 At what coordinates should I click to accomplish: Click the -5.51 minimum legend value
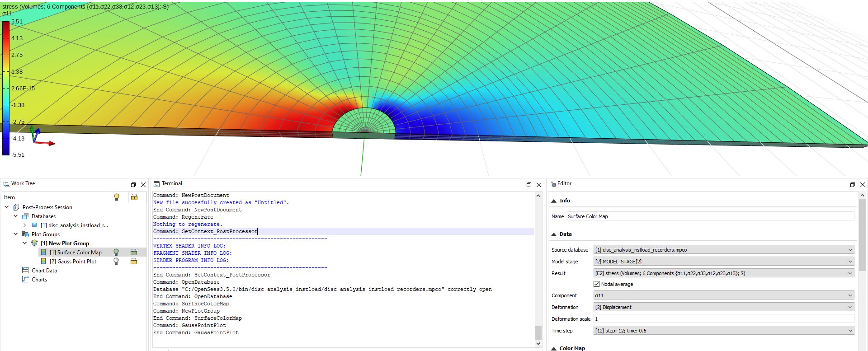pos(18,155)
